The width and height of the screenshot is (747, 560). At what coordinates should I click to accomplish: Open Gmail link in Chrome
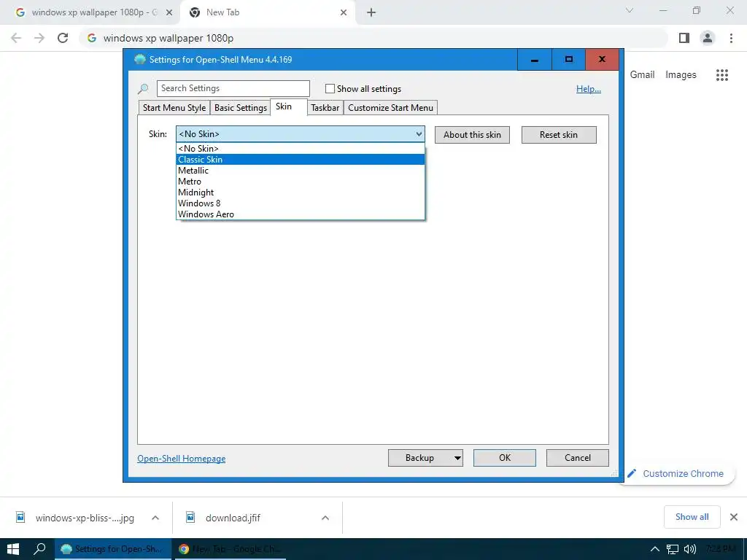pyautogui.click(x=642, y=75)
